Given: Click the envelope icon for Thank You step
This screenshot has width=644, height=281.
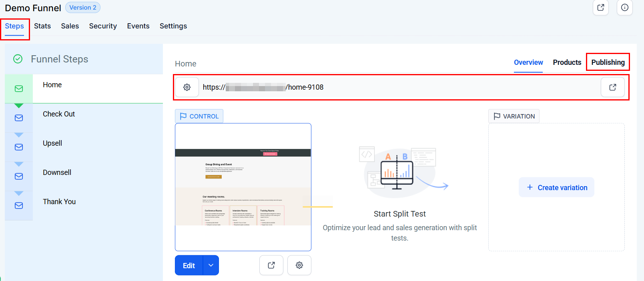Looking at the screenshot, I should tap(19, 206).
